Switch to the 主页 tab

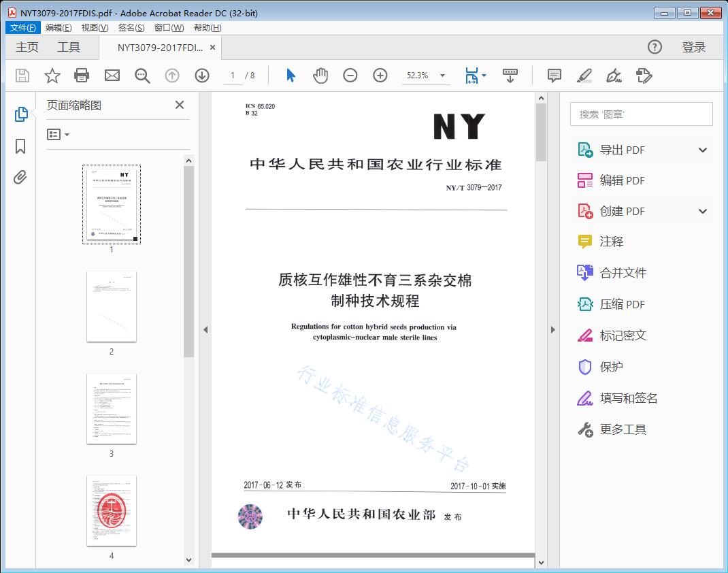pos(27,47)
